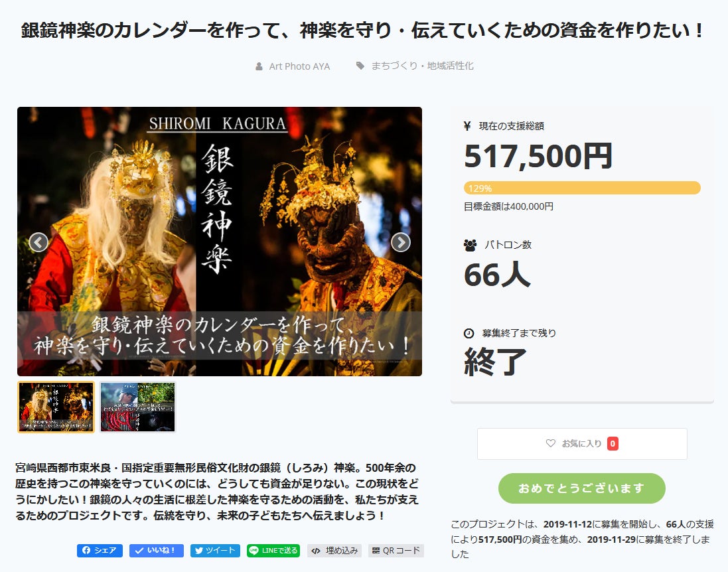
Task: Show the QR コード for this project
Action: (396, 551)
